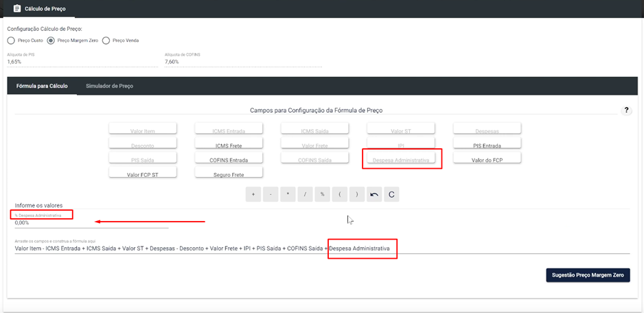644x313 pixels.
Task: Open the Fórmula para Cálculo tab
Action: point(42,86)
